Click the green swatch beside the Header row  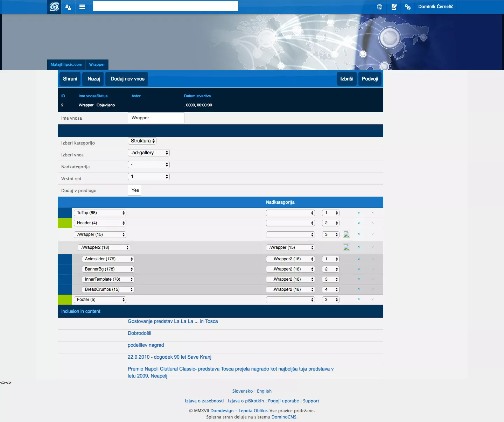[x=65, y=223]
